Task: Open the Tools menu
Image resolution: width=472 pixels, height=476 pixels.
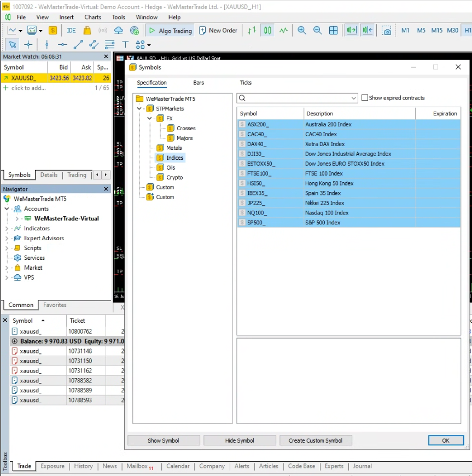Action: (118, 18)
